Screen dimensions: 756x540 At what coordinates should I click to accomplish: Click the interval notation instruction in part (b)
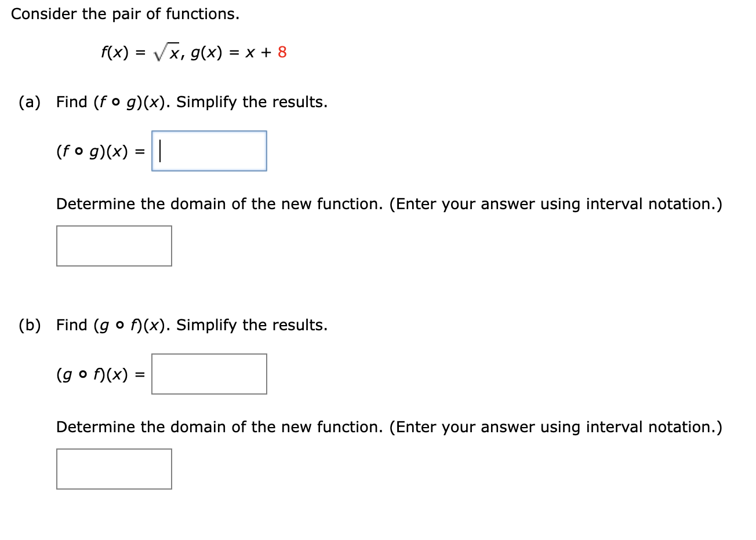click(388, 426)
